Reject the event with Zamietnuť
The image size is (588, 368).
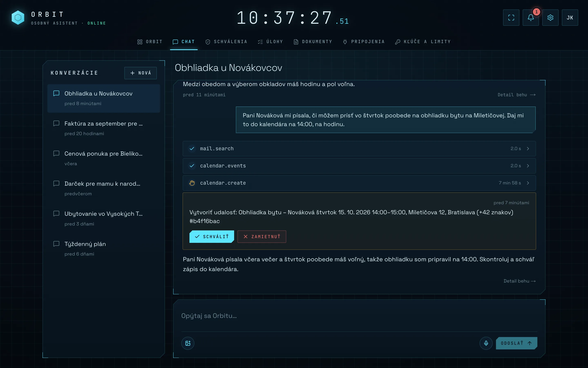pos(262,237)
